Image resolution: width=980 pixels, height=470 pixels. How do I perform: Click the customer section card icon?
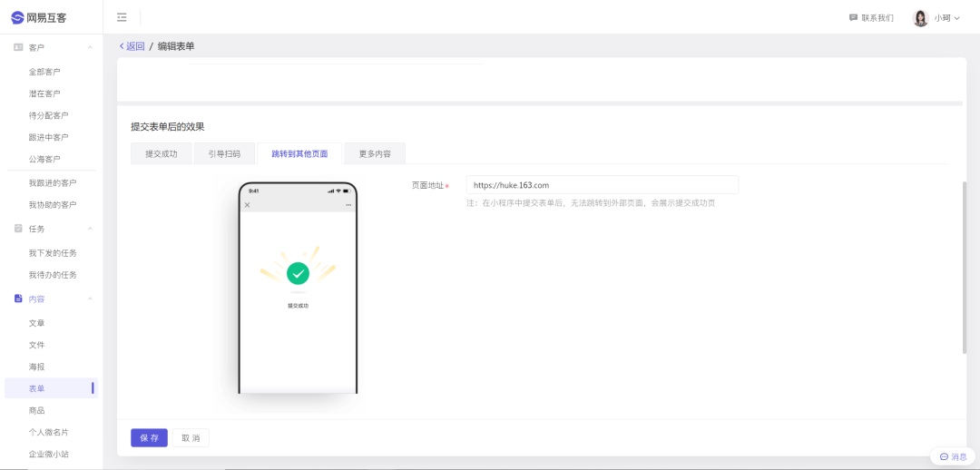click(x=18, y=47)
